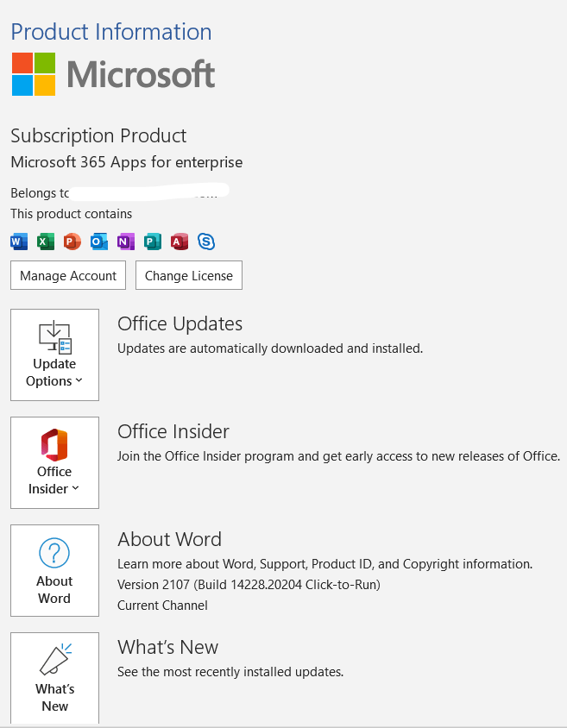Image resolution: width=567 pixels, height=728 pixels.
Task: Click the Office Insider section heading
Action: [173, 431]
